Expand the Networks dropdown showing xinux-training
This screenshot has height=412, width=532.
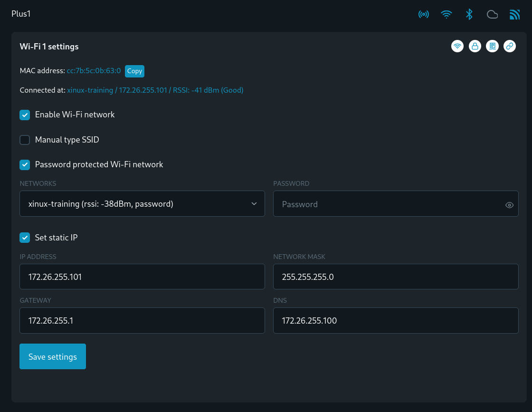pyautogui.click(x=142, y=204)
